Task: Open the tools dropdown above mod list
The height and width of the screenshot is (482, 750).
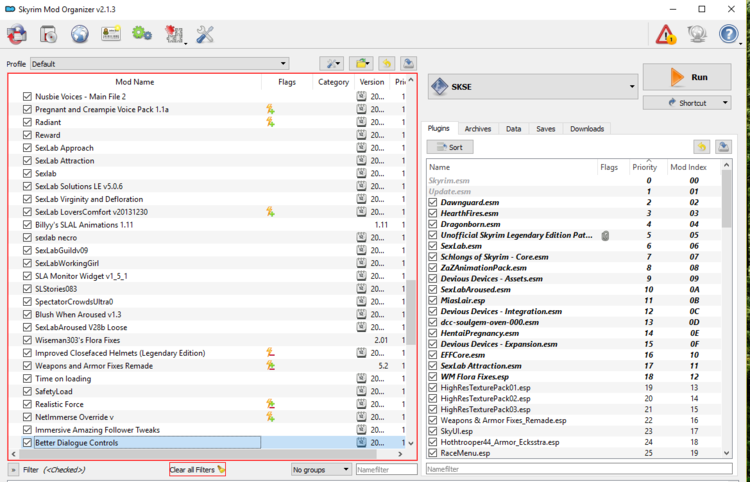Action: 331,63
